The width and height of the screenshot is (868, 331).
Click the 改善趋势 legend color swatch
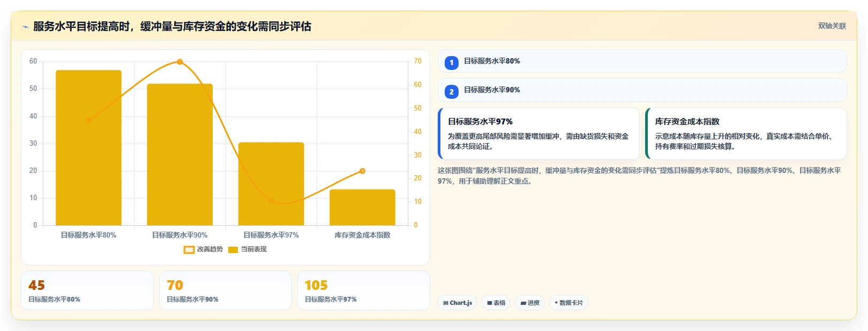pyautogui.click(x=189, y=250)
